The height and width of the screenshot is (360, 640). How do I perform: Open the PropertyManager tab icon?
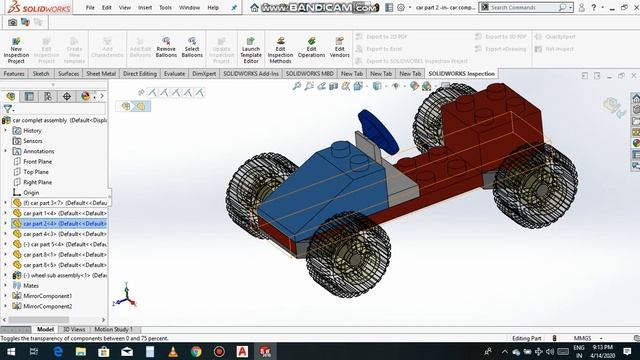[x=29, y=96]
